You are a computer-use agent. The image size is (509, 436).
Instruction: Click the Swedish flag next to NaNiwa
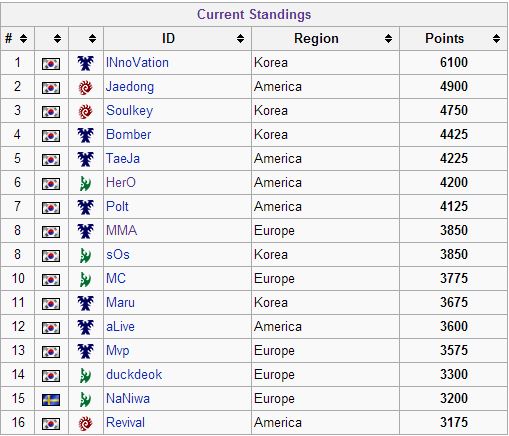(x=51, y=399)
